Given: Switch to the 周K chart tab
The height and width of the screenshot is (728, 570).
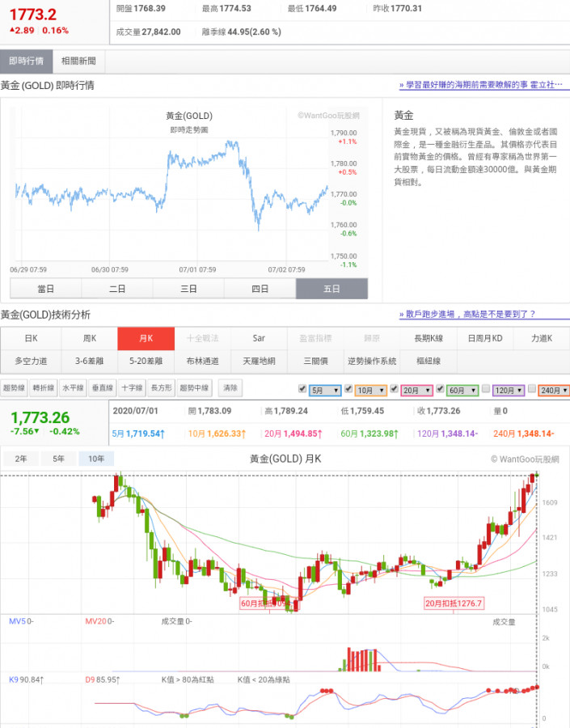Looking at the screenshot, I should (89, 338).
